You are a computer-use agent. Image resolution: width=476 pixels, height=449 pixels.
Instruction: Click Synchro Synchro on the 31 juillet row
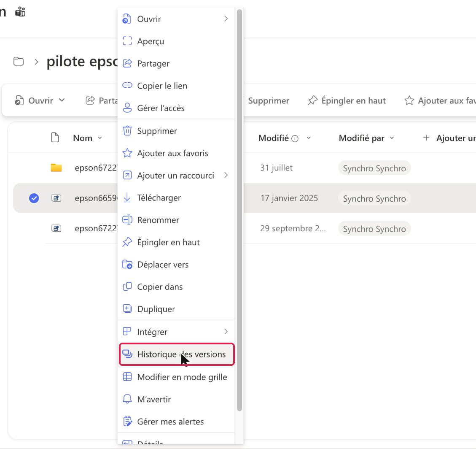click(x=374, y=168)
